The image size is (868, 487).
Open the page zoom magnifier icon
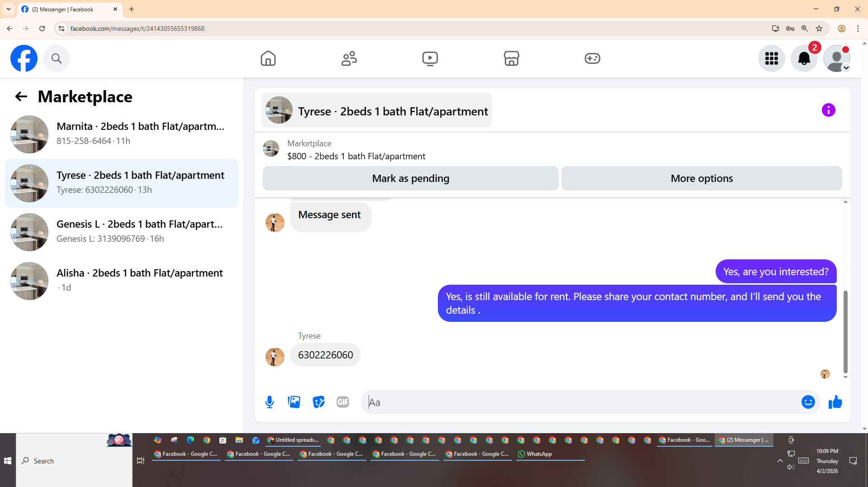click(x=805, y=29)
